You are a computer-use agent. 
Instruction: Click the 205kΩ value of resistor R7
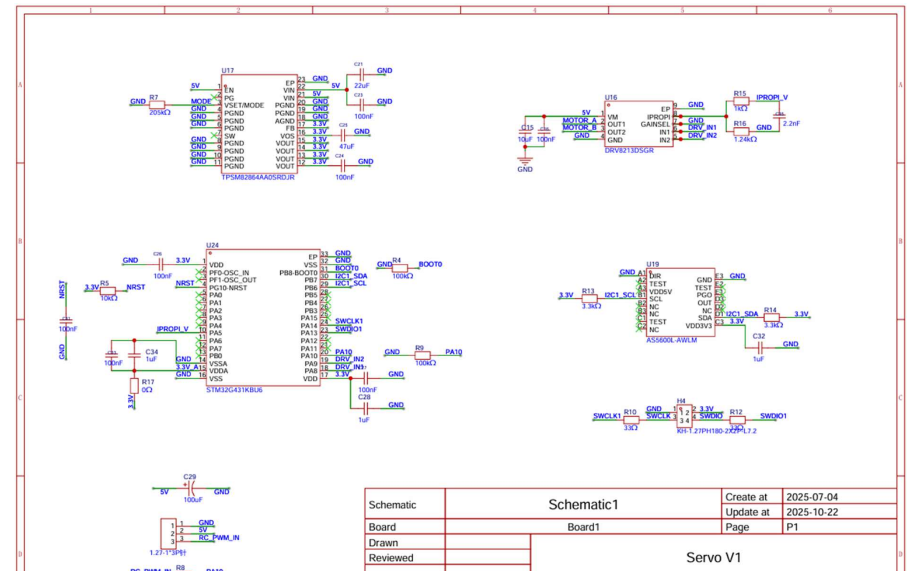click(159, 113)
